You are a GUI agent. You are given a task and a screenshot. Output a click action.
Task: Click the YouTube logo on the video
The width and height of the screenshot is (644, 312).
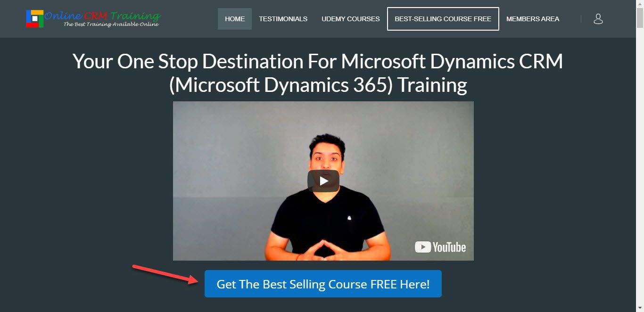(440, 247)
